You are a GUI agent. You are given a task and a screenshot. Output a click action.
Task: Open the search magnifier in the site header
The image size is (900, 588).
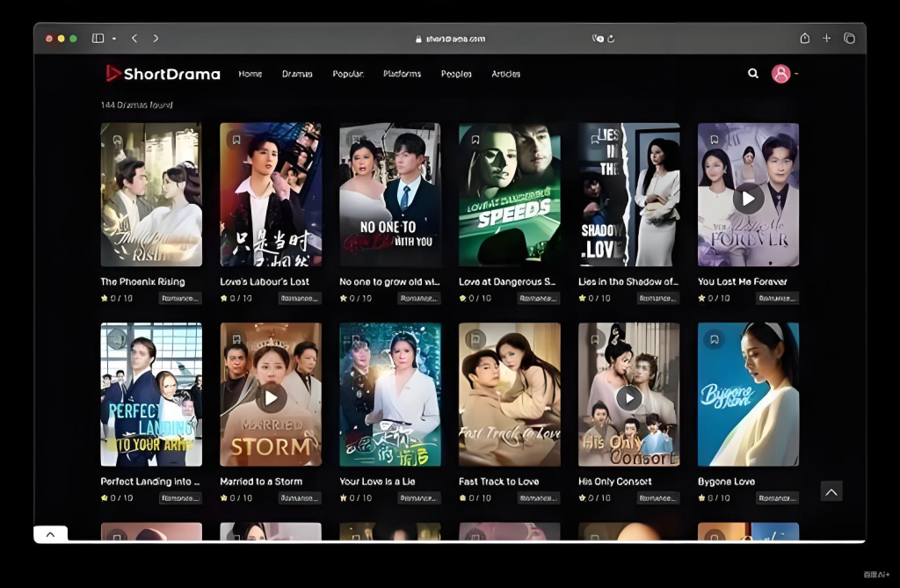click(753, 74)
